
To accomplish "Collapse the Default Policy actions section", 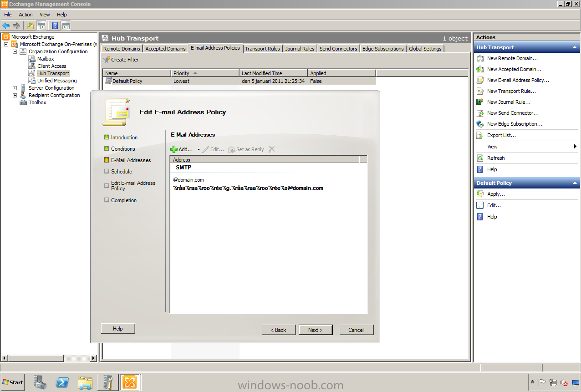I will [575, 183].
